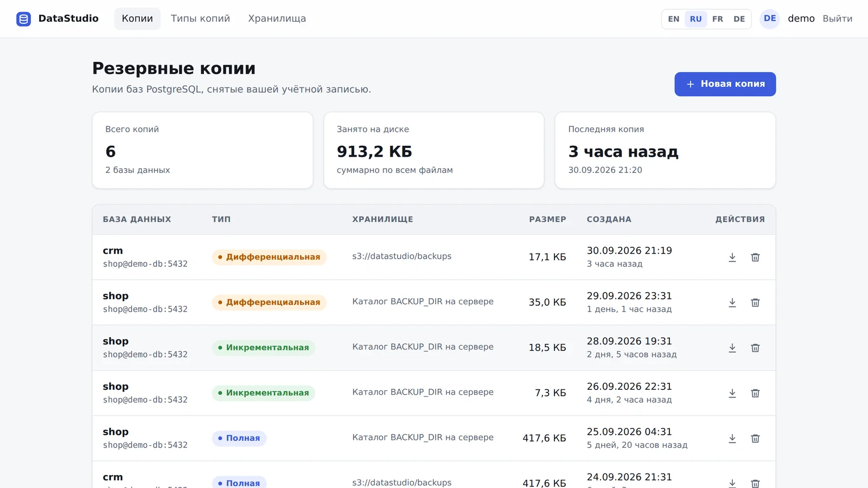Delete the shop backup from 29.09.2026 23:31

(x=755, y=303)
